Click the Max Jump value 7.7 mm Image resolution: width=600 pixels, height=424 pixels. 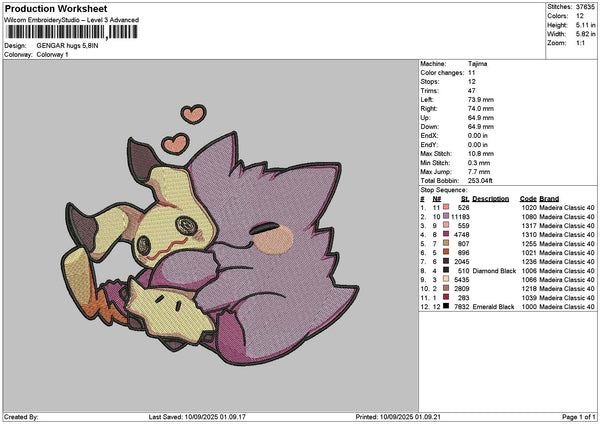pos(479,171)
